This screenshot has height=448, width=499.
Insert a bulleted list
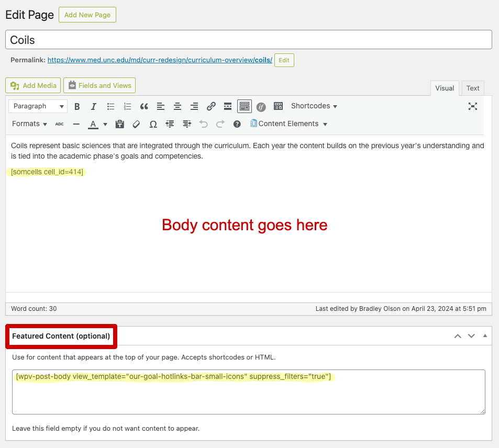click(110, 106)
